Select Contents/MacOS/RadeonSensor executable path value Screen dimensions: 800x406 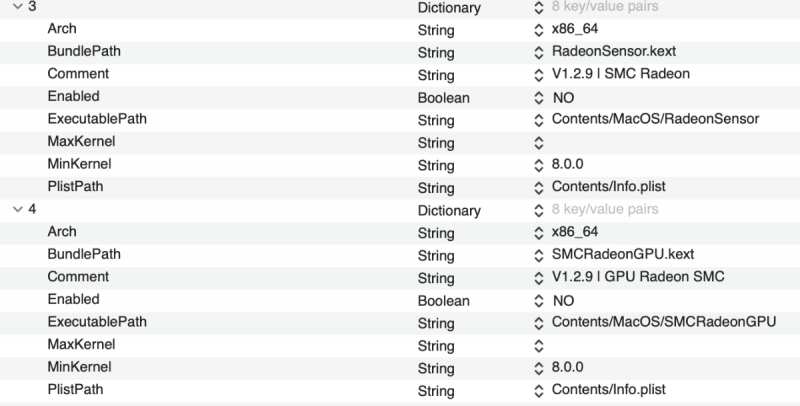655,120
